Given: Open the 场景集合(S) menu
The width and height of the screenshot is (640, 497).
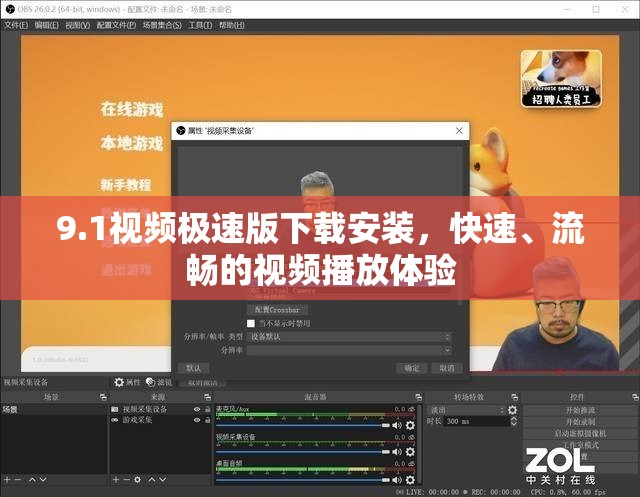Looking at the screenshot, I should tap(162, 25).
